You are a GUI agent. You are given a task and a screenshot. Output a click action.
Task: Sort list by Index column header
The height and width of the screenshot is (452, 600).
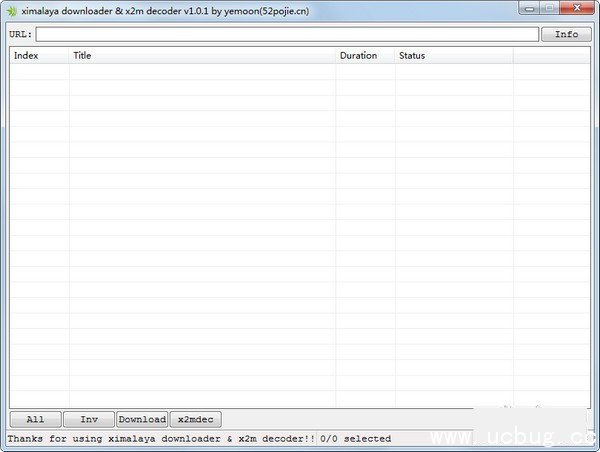pyautogui.click(x=39, y=56)
